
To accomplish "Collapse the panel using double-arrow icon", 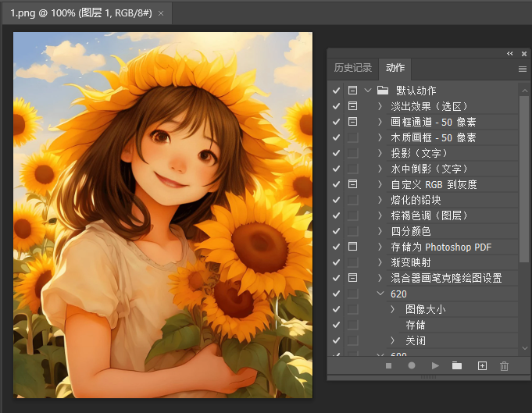I will pos(510,53).
